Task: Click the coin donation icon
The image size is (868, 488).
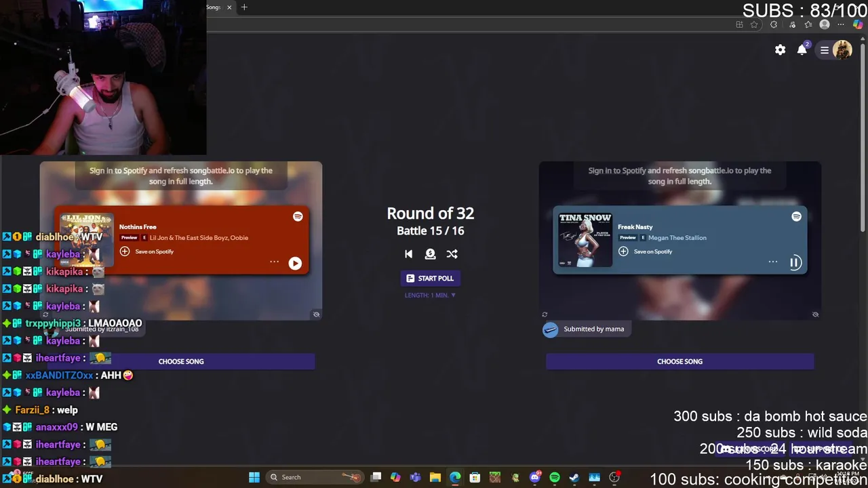Action: coord(430,254)
